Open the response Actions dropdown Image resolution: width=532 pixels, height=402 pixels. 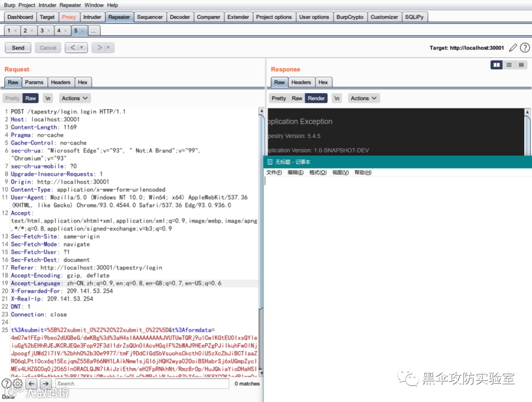(x=364, y=99)
